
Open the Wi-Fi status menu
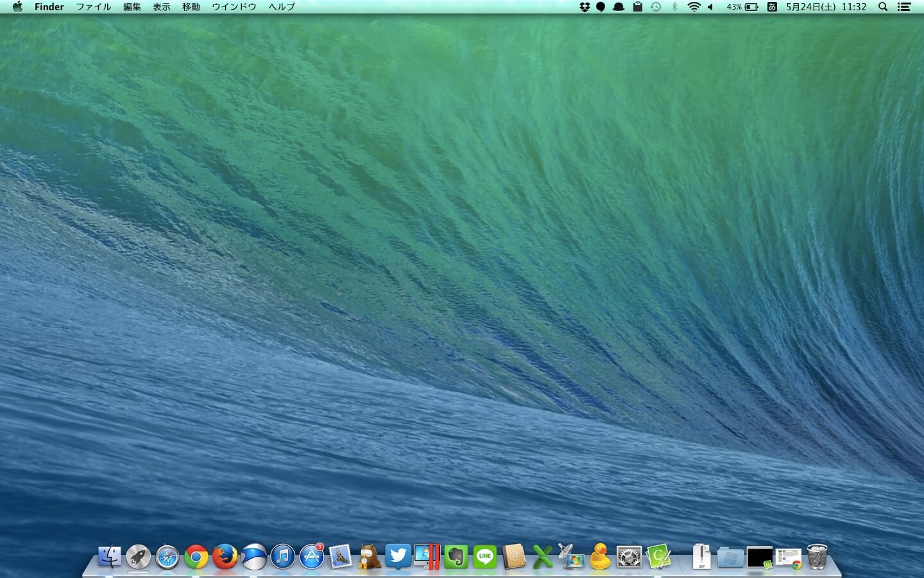[694, 7]
